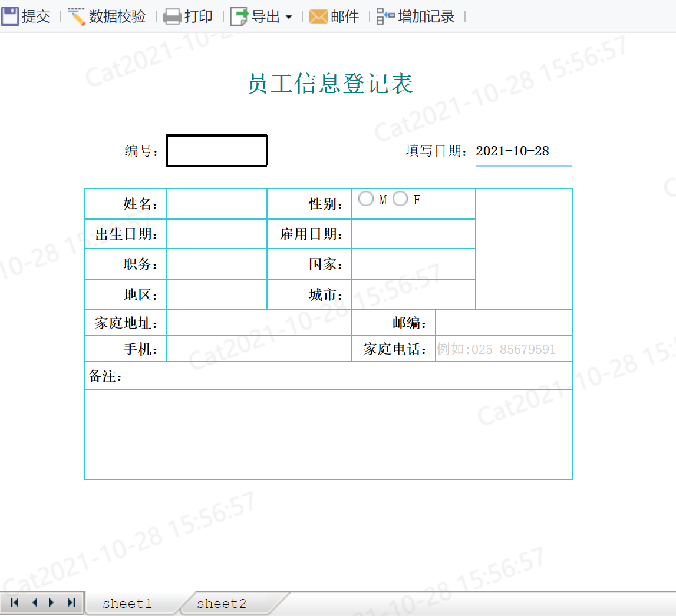
Task: Click the 提交 submit save icon
Action: tap(10, 17)
